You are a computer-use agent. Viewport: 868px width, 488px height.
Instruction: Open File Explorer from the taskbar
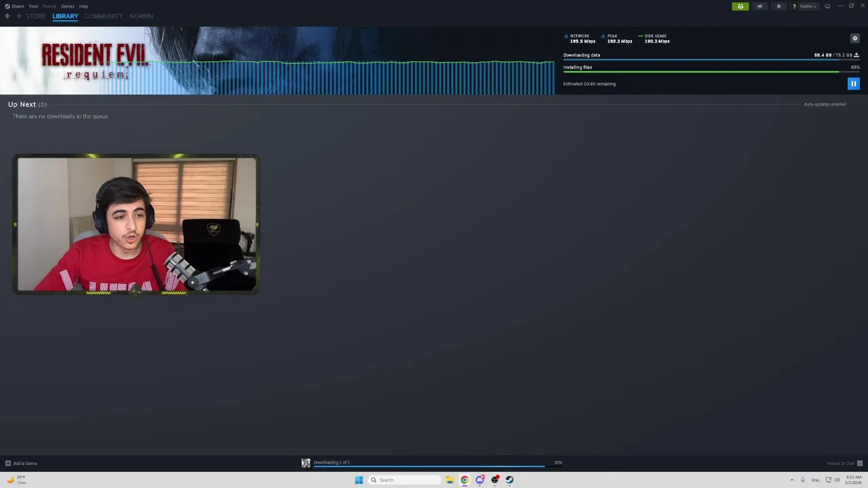(450, 480)
